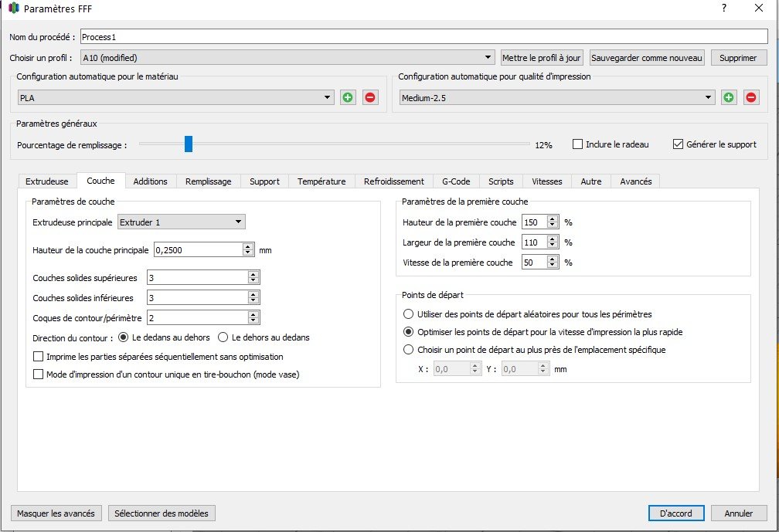The image size is (779, 532).
Task: Click green plus icon next to PLA material
Action: (x=348, y=97)
